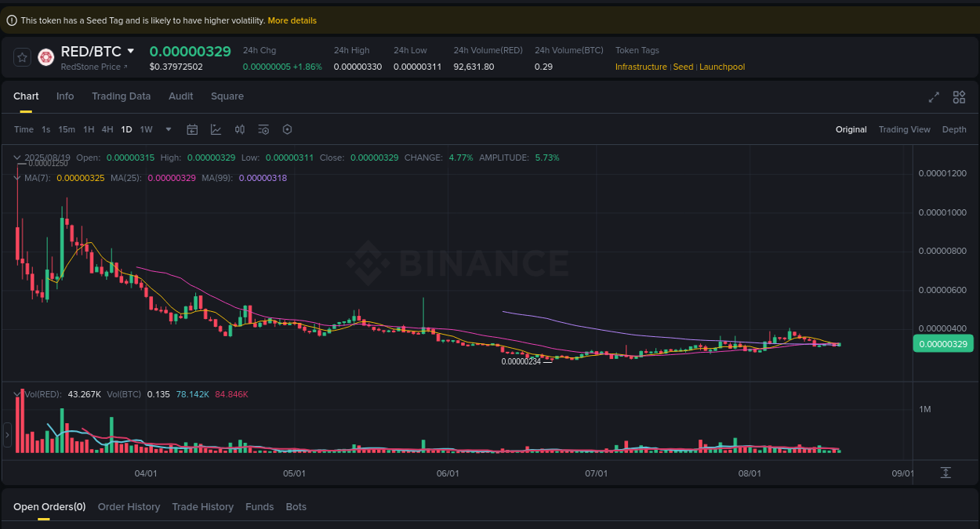Click the 24h Low value 0.00000311

coord(417,67)
